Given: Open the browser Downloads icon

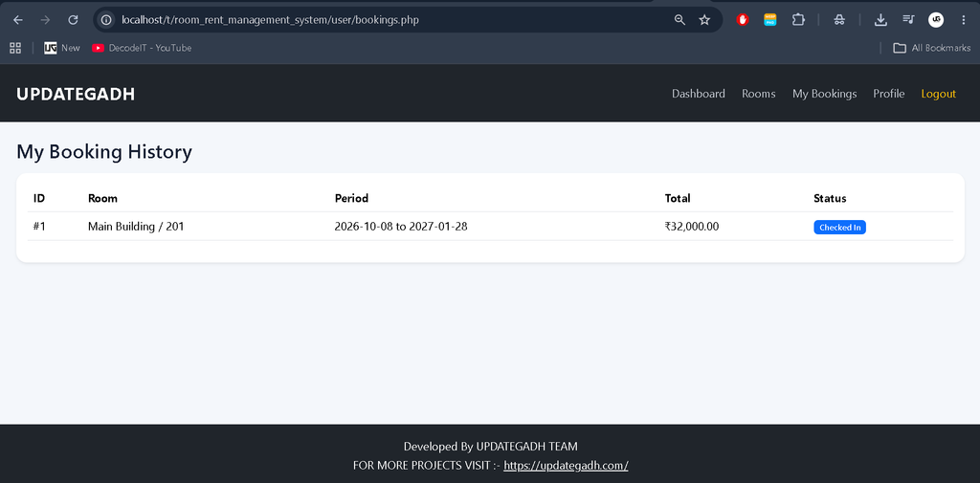Looking at the screenshot, I should point(880,20).
